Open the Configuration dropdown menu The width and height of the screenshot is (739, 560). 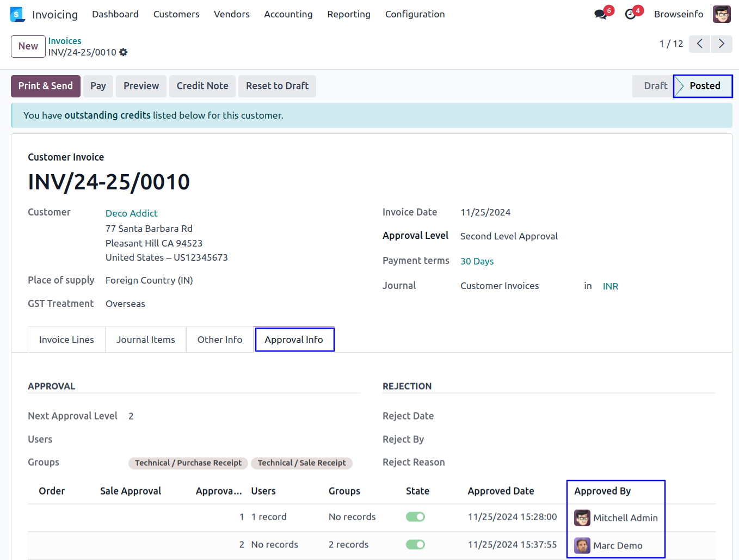coord(415,14)
